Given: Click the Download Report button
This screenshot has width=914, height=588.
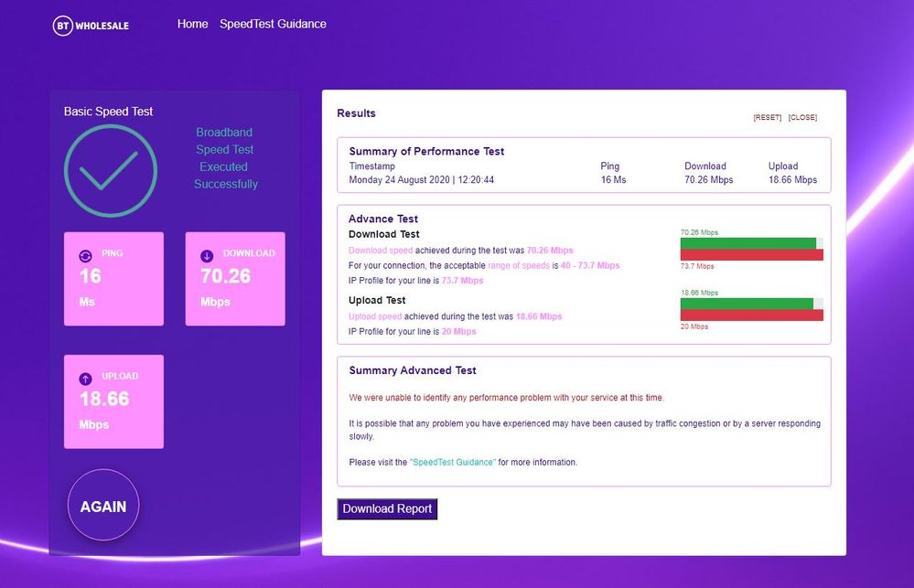Looking at the screenshot, I should point(387,509).
